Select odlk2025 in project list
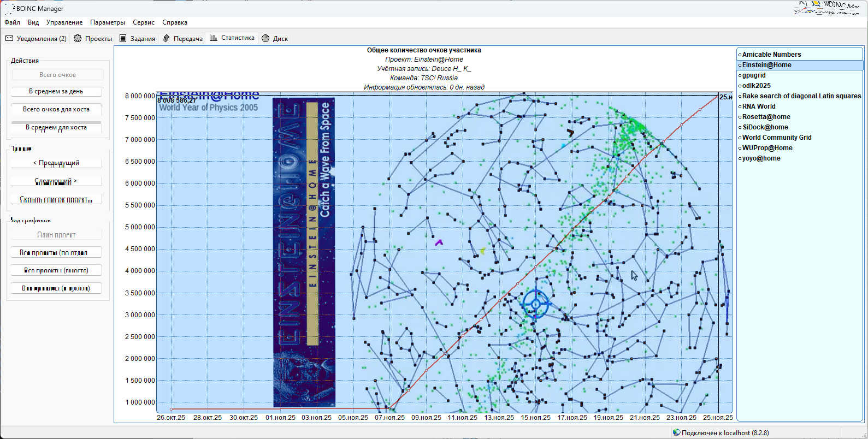 tap(800, 86)
